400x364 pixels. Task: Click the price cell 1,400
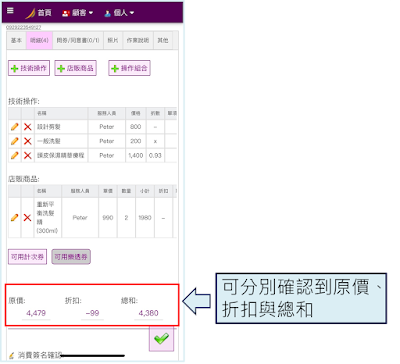tap(136, 155)
